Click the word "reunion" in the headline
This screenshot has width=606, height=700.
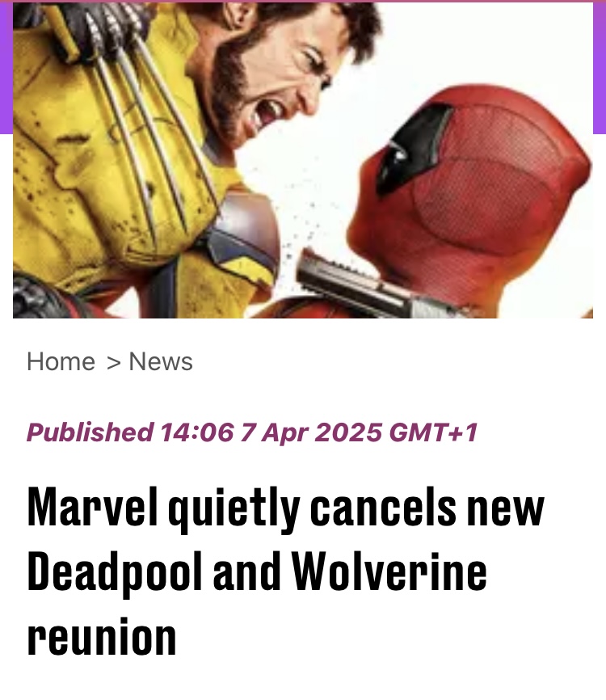102,637
